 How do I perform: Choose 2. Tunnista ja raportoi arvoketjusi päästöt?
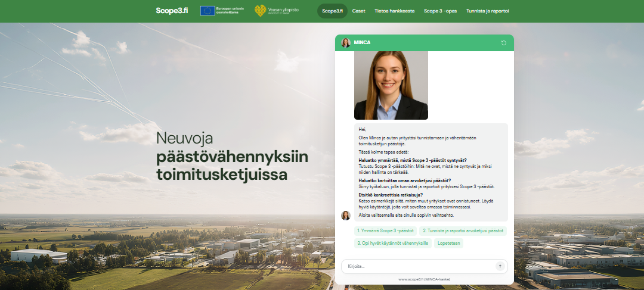pyautogui.click(x=463, y=231)
